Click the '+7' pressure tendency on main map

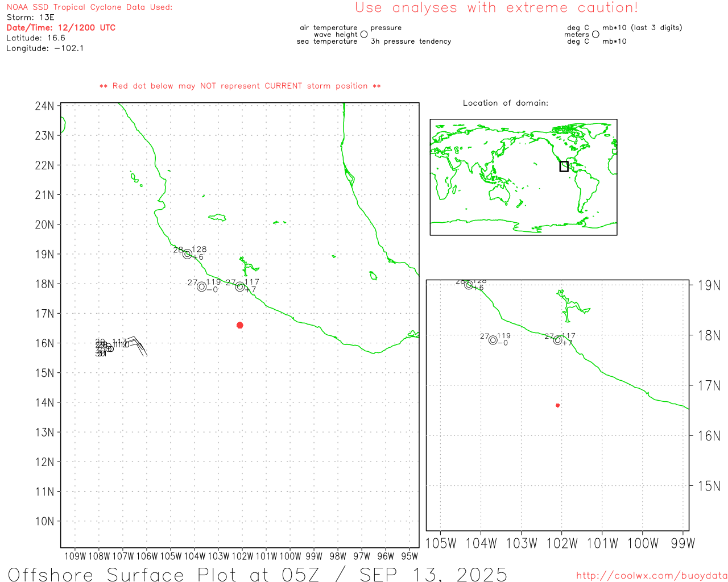click(251, 290)
